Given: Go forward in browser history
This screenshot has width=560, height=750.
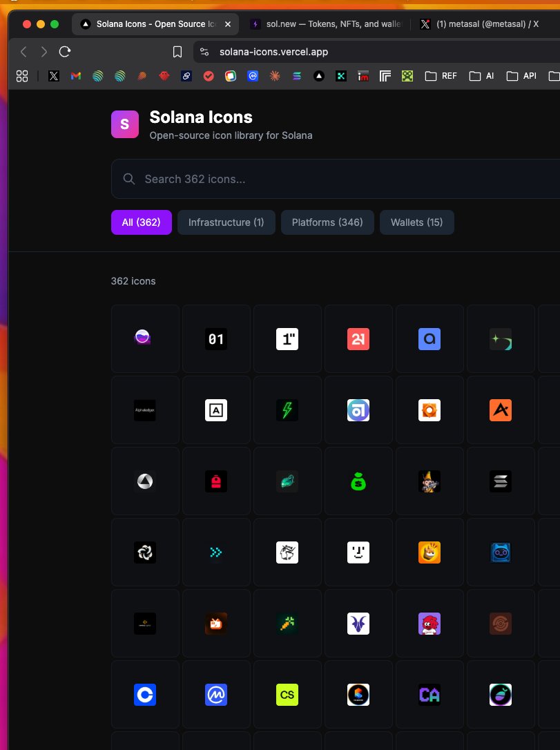Looking at the screenshot, I should coord(44,52).
